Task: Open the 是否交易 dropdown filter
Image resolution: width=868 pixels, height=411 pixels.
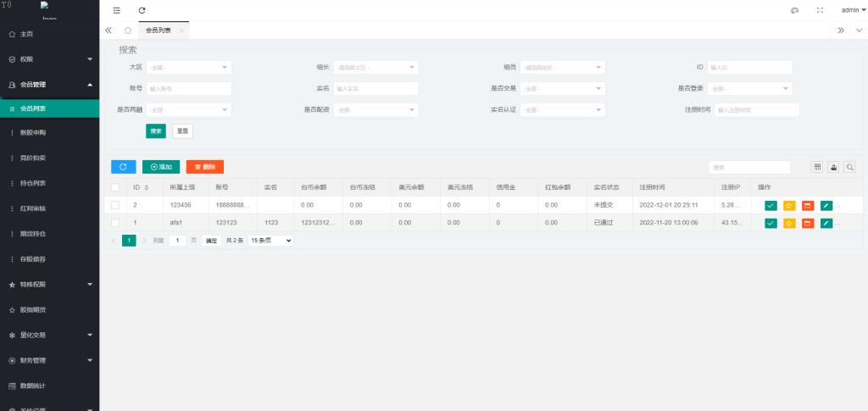Action: pos(563,88)
